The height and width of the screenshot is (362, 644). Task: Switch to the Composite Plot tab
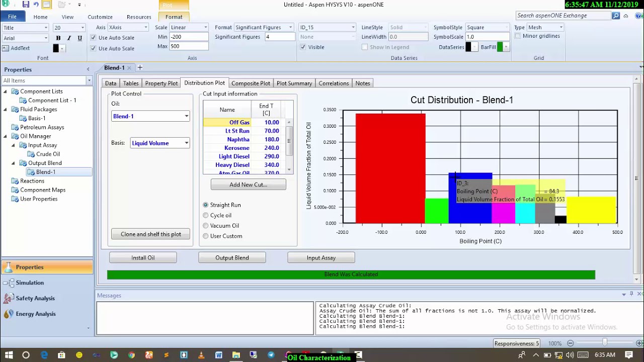251,83
